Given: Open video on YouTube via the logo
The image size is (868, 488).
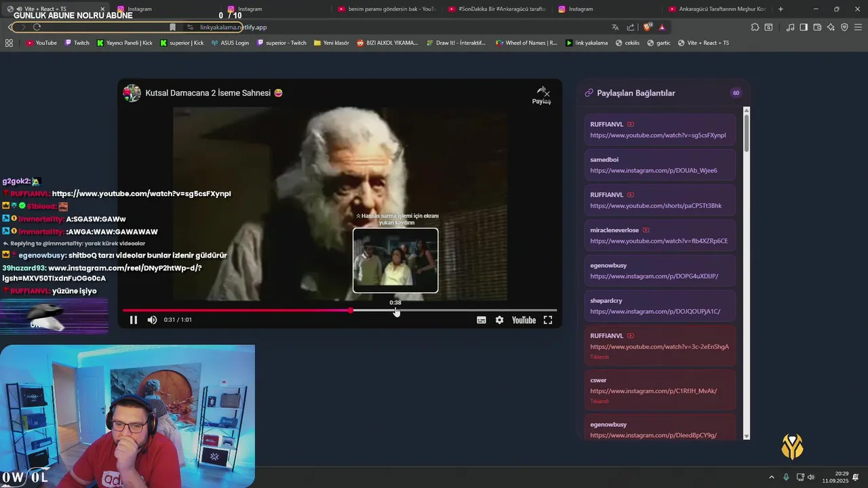Looking at the screenshot, I should pyautogui.click(x=524, y=320).
